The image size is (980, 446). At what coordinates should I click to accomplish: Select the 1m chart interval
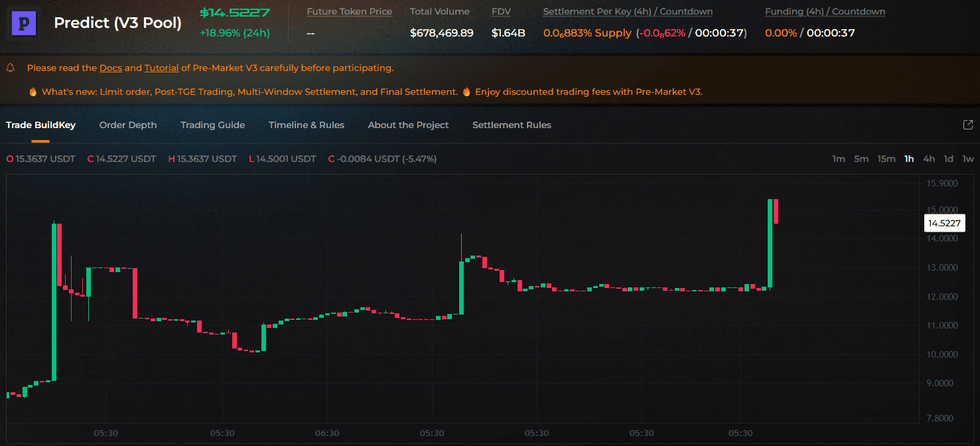(x=839, y=159)
